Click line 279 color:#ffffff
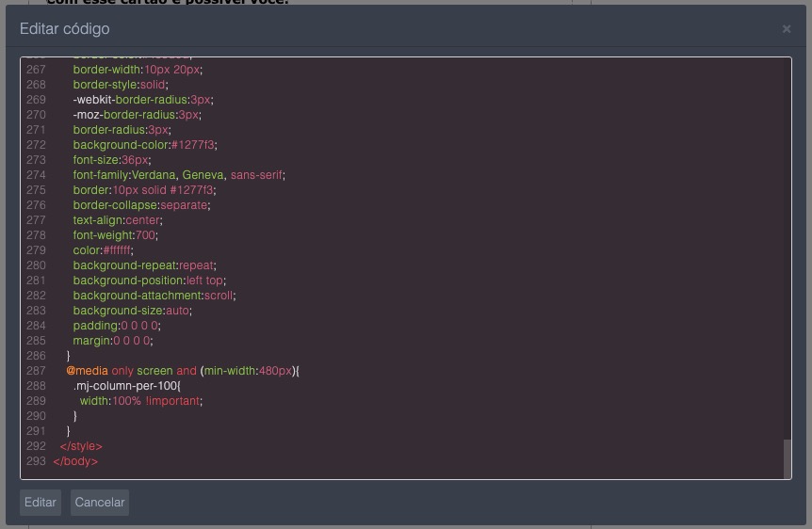Screen dimensions: 812x529 [103, 250]
